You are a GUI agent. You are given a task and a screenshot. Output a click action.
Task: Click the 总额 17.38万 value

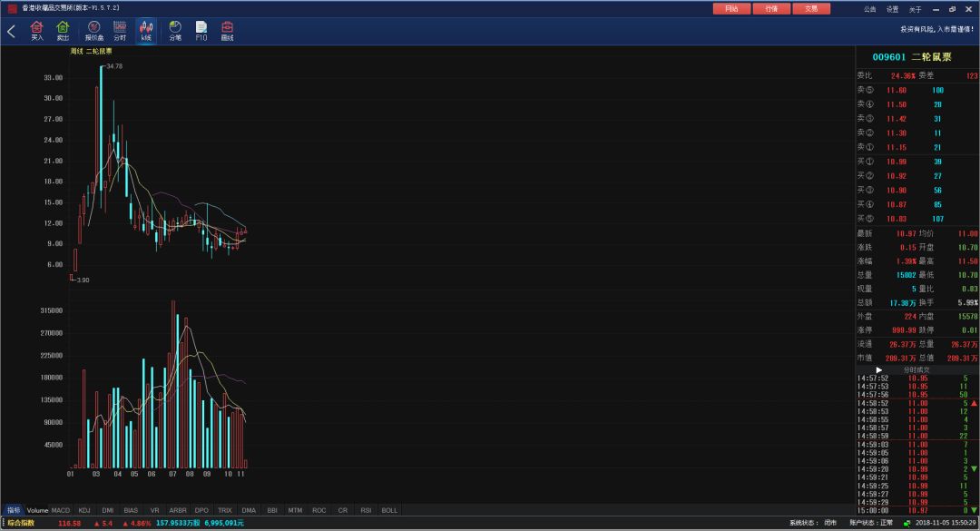pos(903,302)
